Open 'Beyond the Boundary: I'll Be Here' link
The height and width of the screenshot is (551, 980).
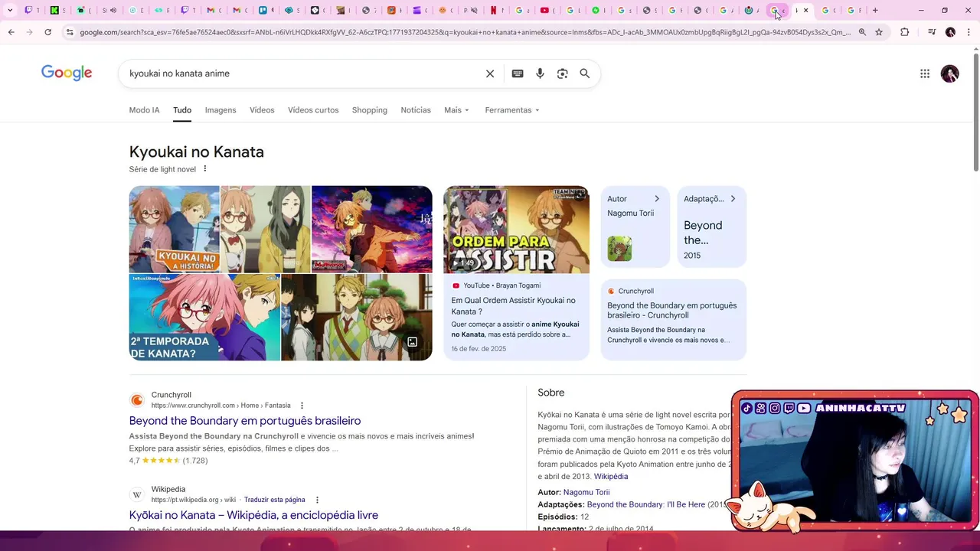(646, 505)
